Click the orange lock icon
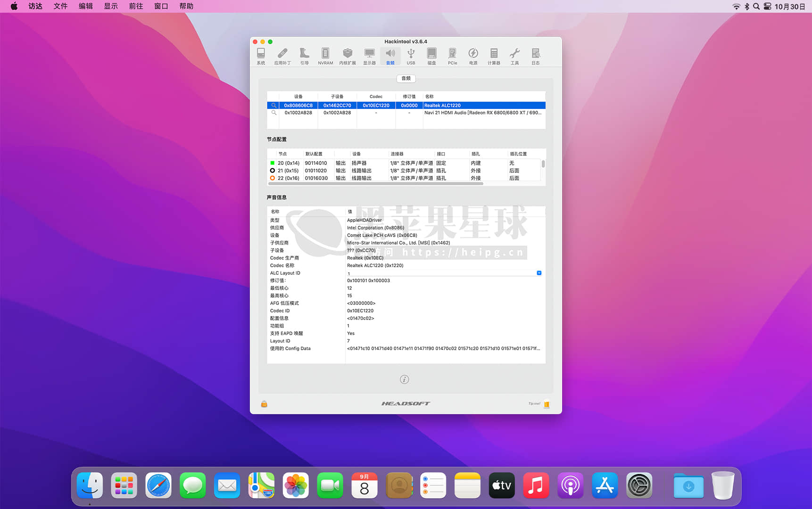Viewport: 812px width, 509px height. coord(264,404)
